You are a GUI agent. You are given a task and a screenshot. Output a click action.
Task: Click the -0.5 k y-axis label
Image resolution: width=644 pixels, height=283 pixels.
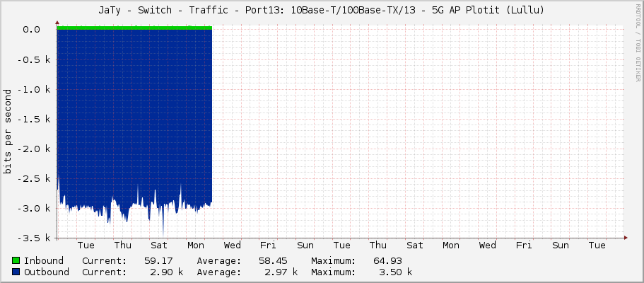(34, 59)
